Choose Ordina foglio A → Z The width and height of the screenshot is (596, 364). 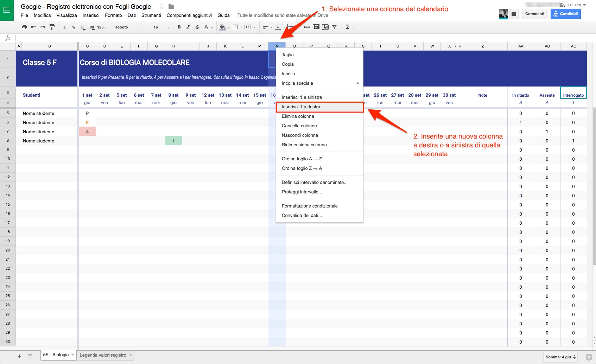(319, 159)
